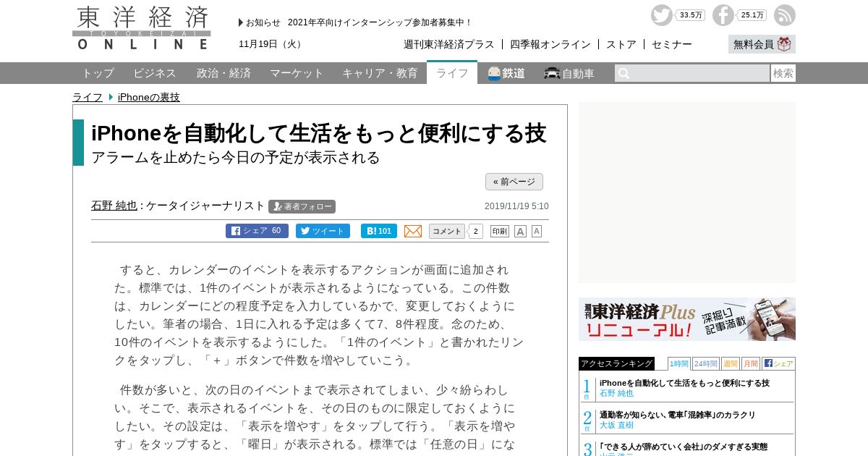Open the マーケット navigation tab
The height and width of the screenshot is (456, 868).
(297, 73)
